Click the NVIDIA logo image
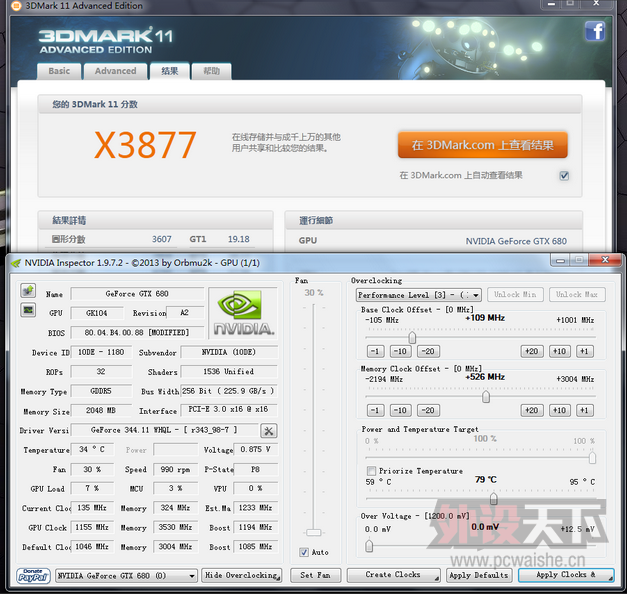The width and height of the screenshot is (627, 594). click(243, 312)
